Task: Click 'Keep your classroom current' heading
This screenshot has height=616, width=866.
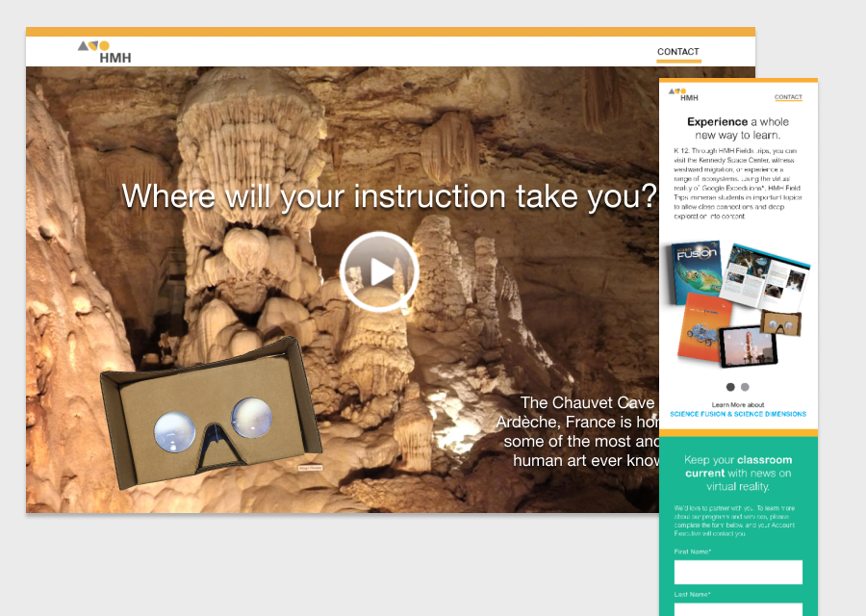Action: point(738,473)
